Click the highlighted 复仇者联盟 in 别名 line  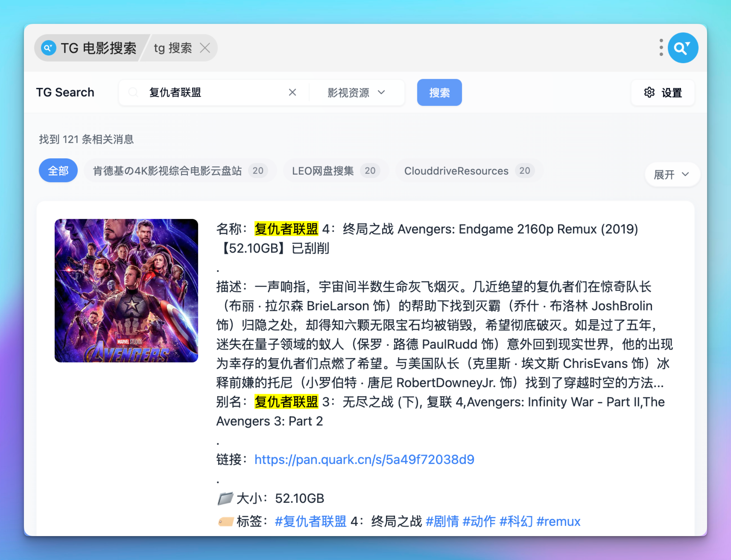[x=287, y=402]
